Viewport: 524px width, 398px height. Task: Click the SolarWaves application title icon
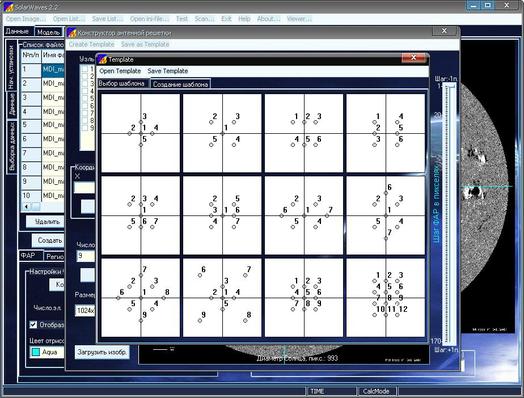8,7
